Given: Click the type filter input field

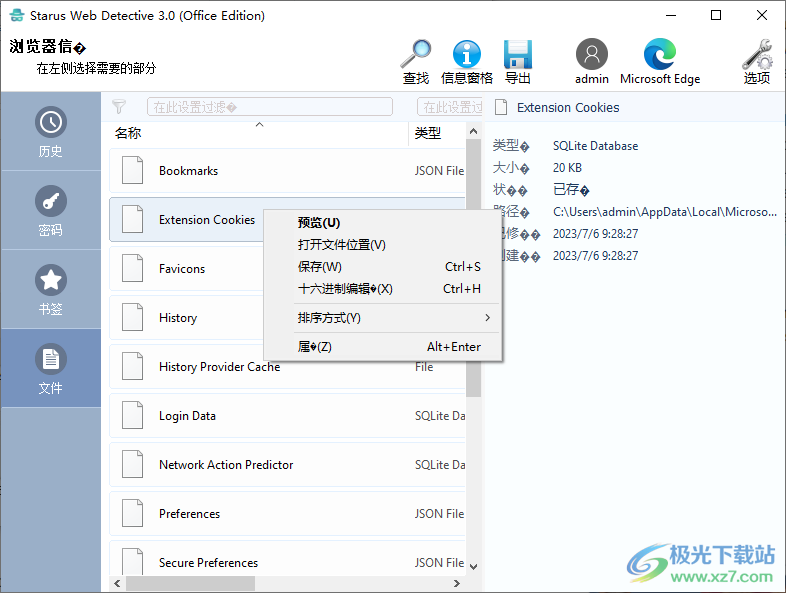Looking at the screenshot, I should (x=450, y=107).
